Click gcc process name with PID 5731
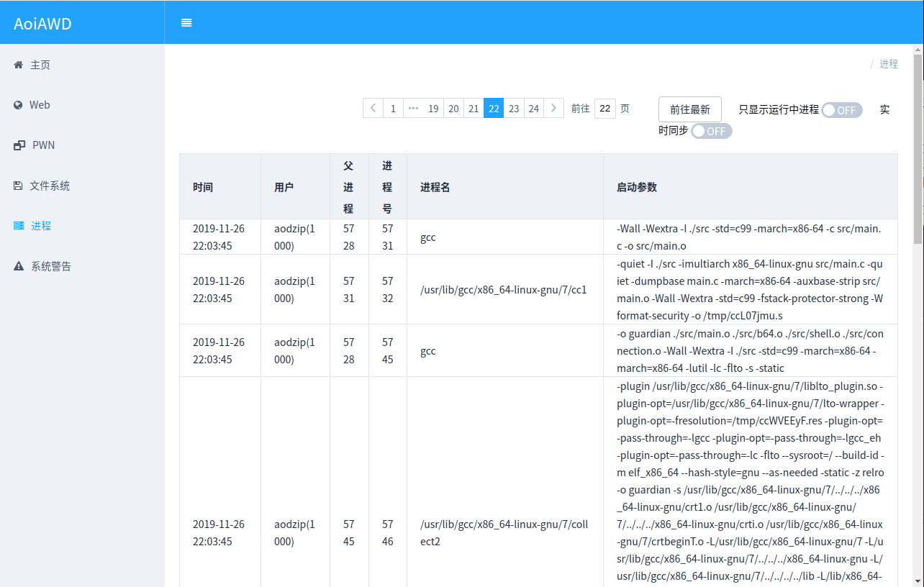The image size is (924, 587). click(x=505, y=237)
